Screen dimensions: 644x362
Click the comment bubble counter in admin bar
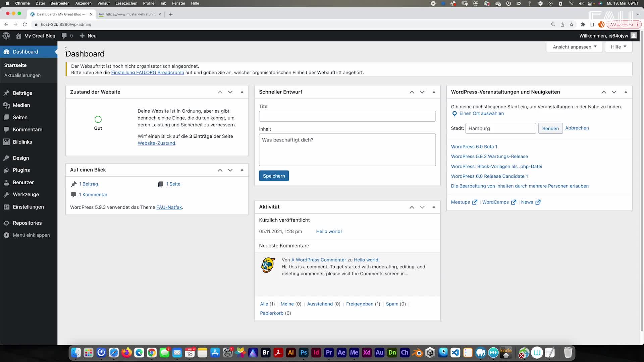click(67, 36)
